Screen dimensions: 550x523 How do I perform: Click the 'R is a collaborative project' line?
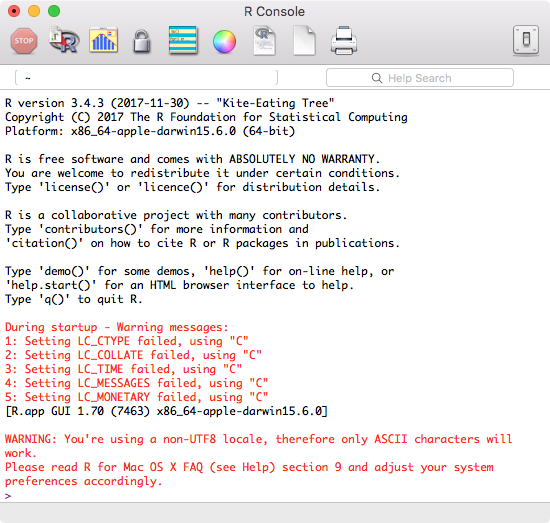click(176, 215)
